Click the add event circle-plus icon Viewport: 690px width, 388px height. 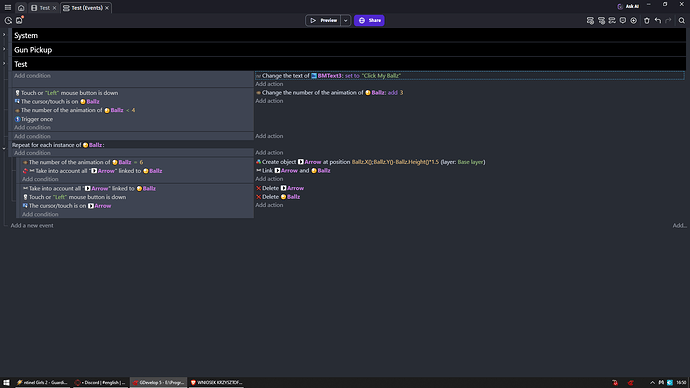pyautogui.click(x=634, y=20)
